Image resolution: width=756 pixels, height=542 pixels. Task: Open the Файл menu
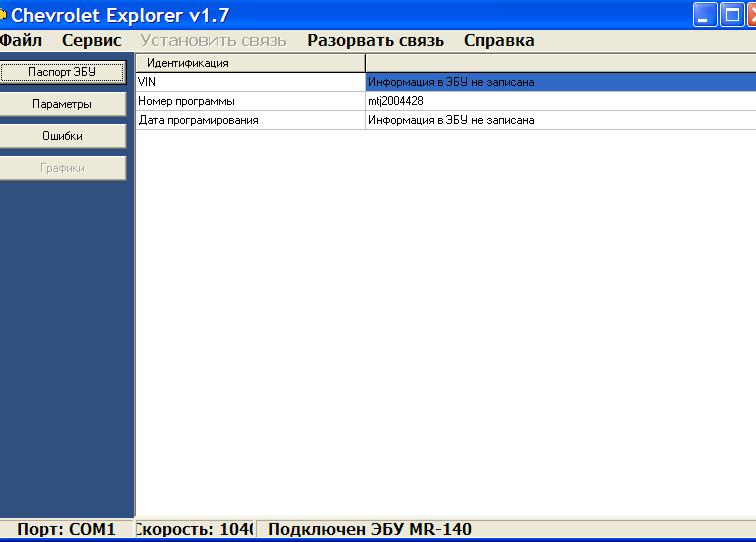click(20, 41)
